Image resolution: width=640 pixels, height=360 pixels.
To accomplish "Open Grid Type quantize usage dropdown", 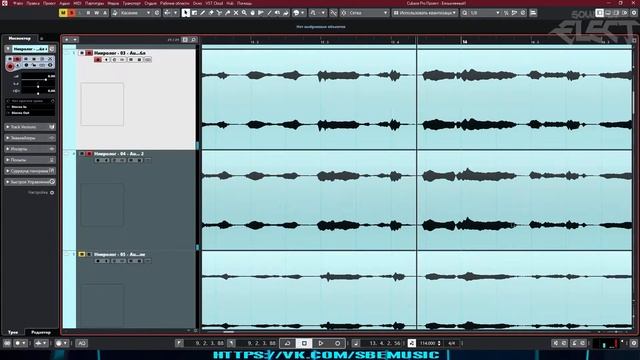I will pyautogui.click(x=424, y=13).
